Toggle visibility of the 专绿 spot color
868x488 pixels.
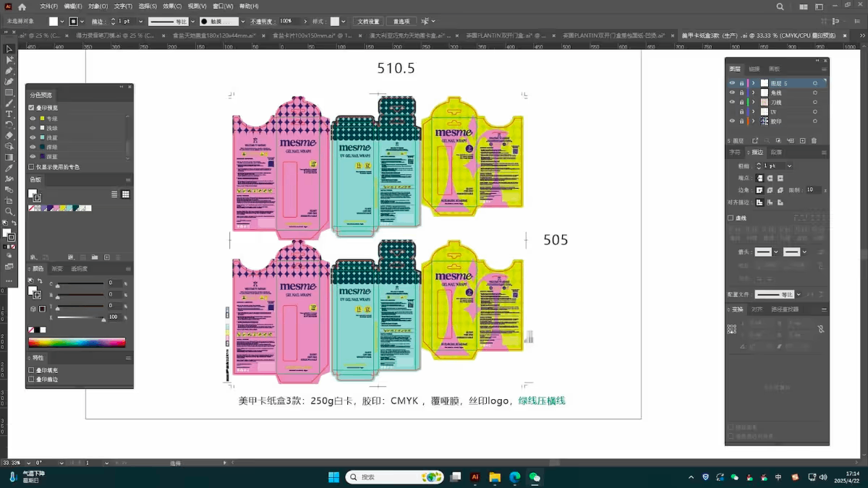pyautogui.click(x=33, y=119)
